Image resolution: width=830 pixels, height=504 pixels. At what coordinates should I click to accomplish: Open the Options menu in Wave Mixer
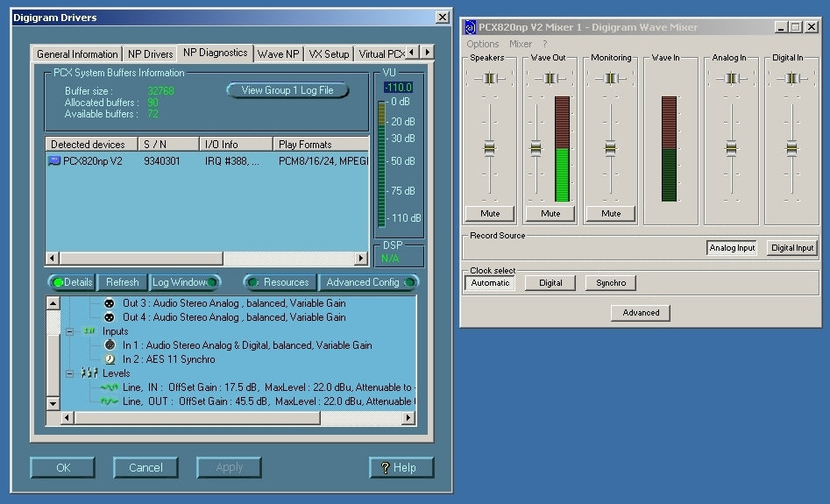tap(482, 44)
